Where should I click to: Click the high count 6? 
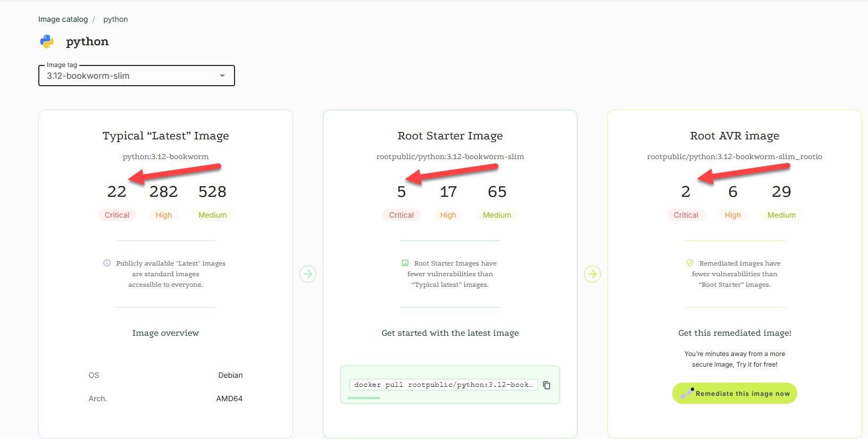[733, 192]
